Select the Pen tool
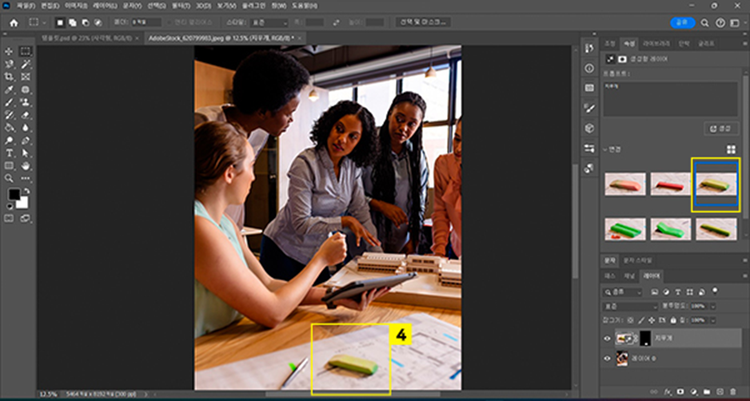Screen dimensions: 750x401 25,141
